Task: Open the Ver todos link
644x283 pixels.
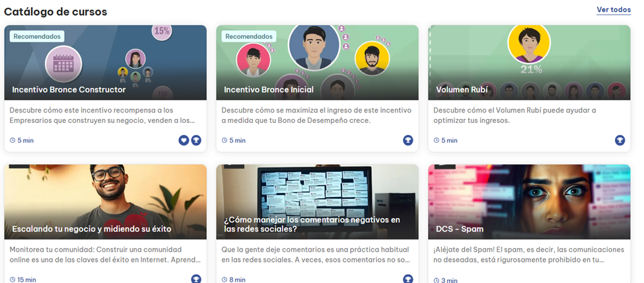Action: pyautogui.click(x=614, y=9)
